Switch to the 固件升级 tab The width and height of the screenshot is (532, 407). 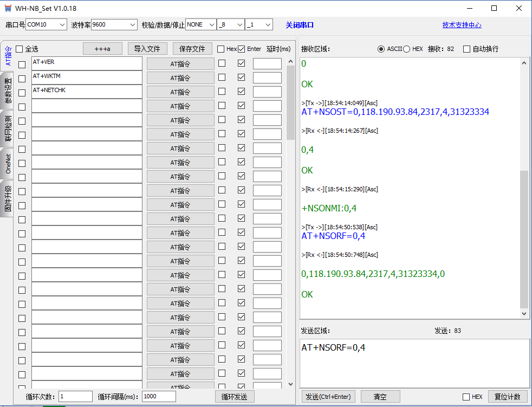point(8,198)
